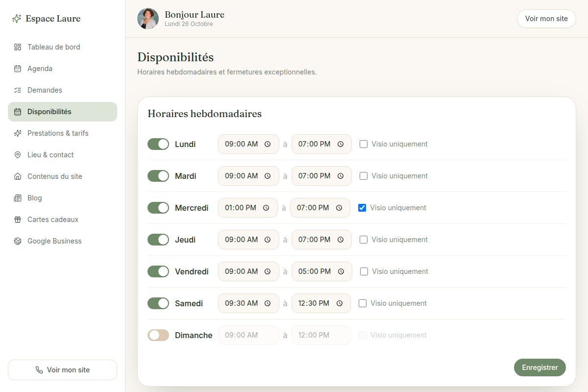Click the Lundi end time field

click(321, 144)
